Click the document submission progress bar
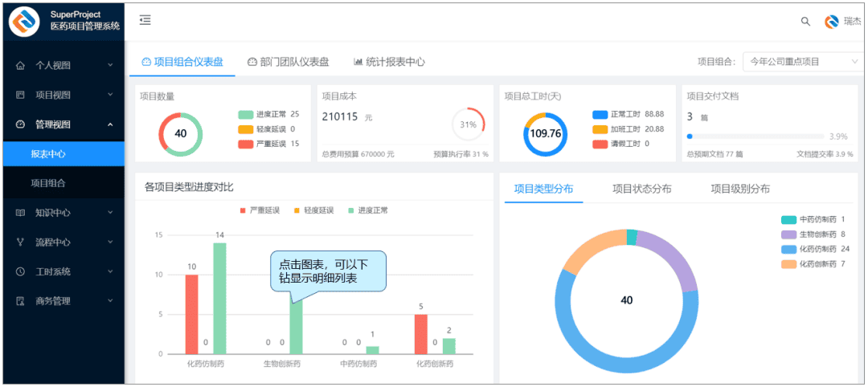 tap(755, 136)
